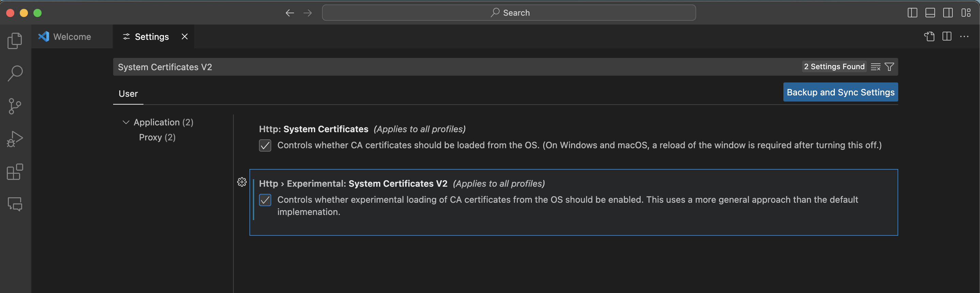Image resolution: width=980 pixels, height=293 pixels.
Task: Uncheck the Http System Certificates checkbox
Action: (x=265, y=145)
